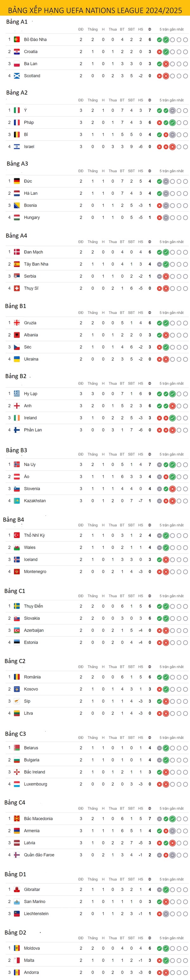
Task: Click the Norway flag next to Na Uy
Action: 17,465
